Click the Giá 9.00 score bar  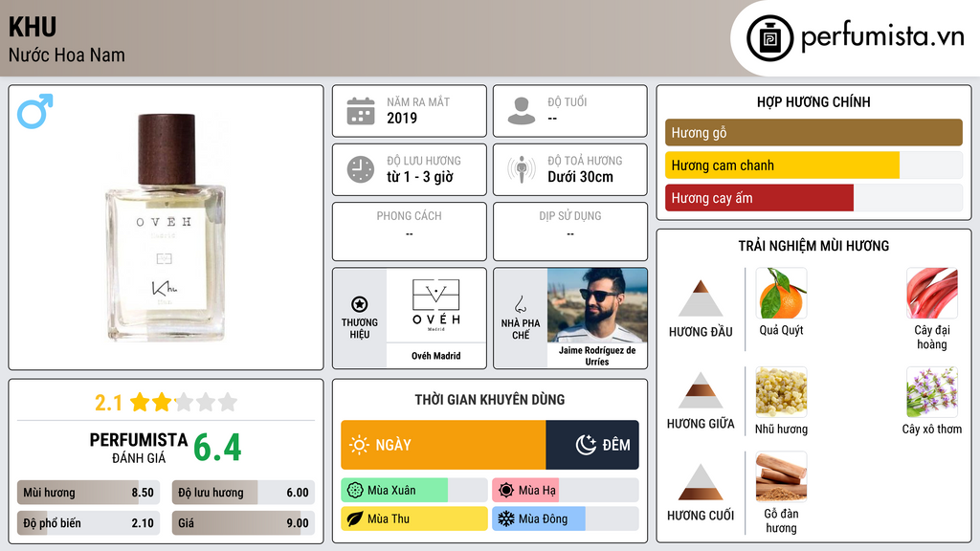[243, 523]
